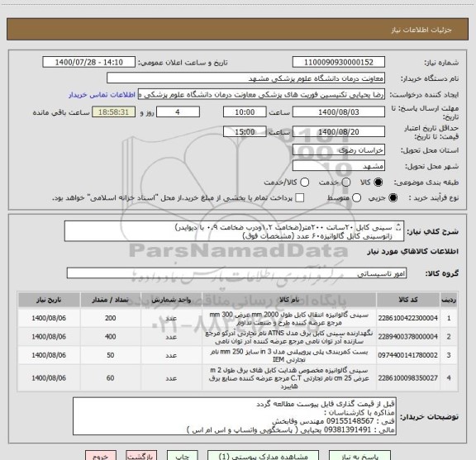
Task: Click technical contact phone 09155148567
Action: click(350, 421)
